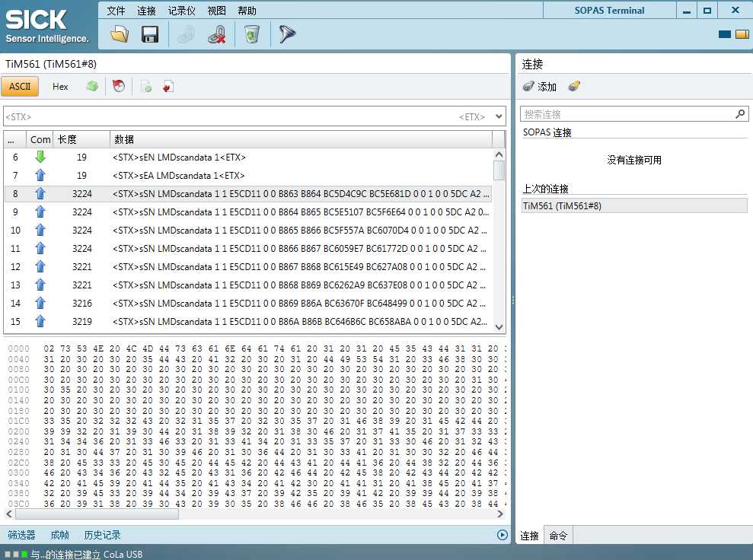The height and width of the screenshot is (560, 753).
Task: Switch layout with the orange panel icon
Action: pyautogui.click(x=742, y=34)
